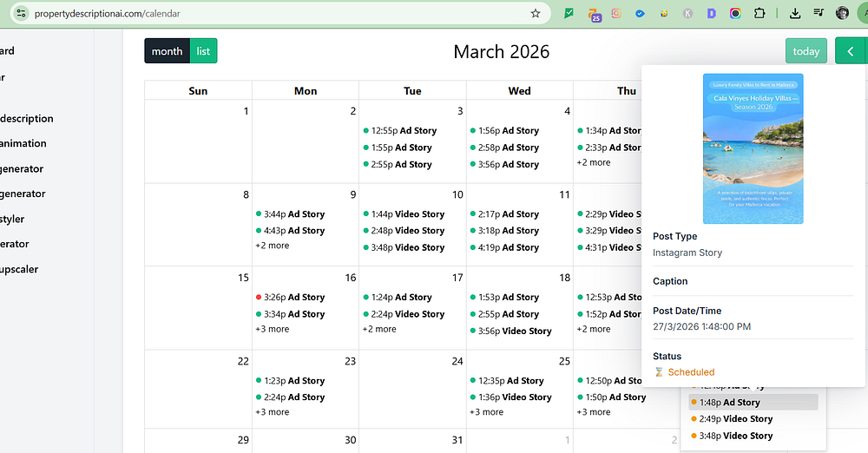Expand +2 more events on March 17
Viewport: 868px width, 453px height.
[x=379, y=329]
